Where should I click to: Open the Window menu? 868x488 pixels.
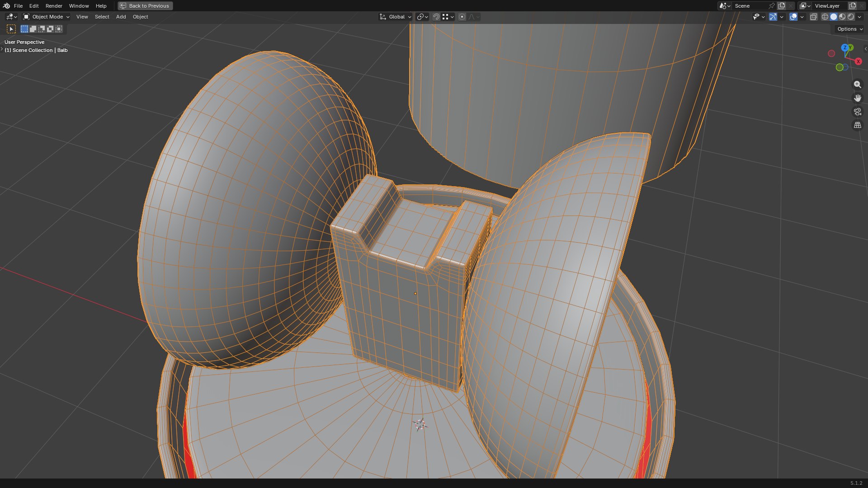click(x=79, y=6)
